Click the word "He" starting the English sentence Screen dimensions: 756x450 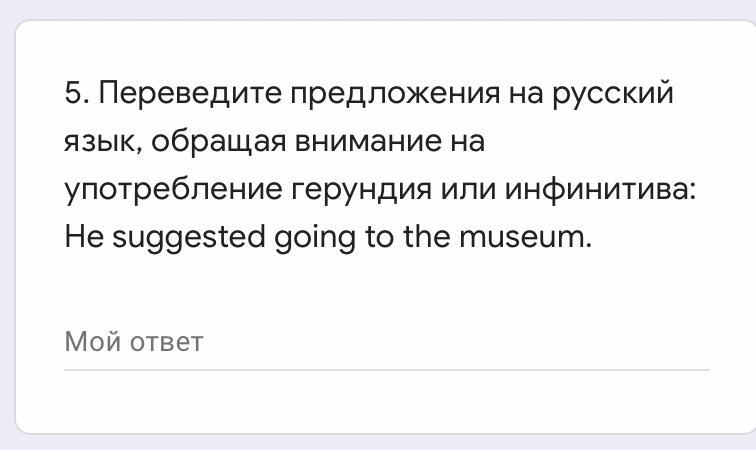(x=84, y=237)
